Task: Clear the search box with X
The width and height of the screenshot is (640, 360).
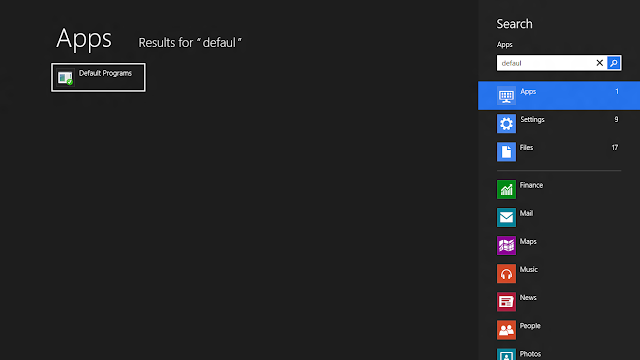Action: 600,63
